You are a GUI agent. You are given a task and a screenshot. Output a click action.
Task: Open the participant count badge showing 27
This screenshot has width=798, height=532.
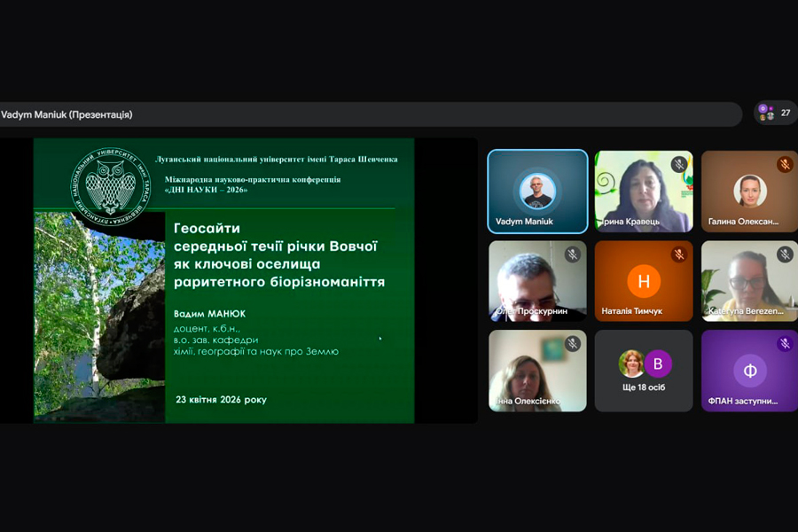tap(775, 113)
